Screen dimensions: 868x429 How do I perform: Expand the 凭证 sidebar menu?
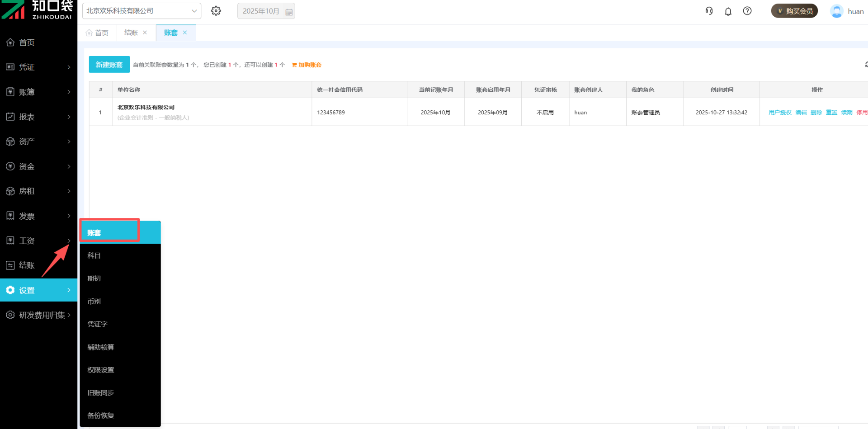38,67
